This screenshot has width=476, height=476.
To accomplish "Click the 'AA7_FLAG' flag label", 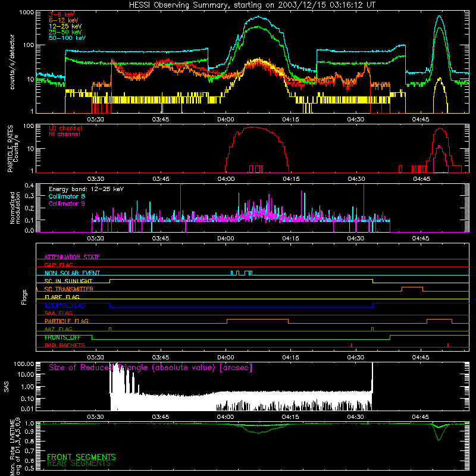I will (58, 329).
